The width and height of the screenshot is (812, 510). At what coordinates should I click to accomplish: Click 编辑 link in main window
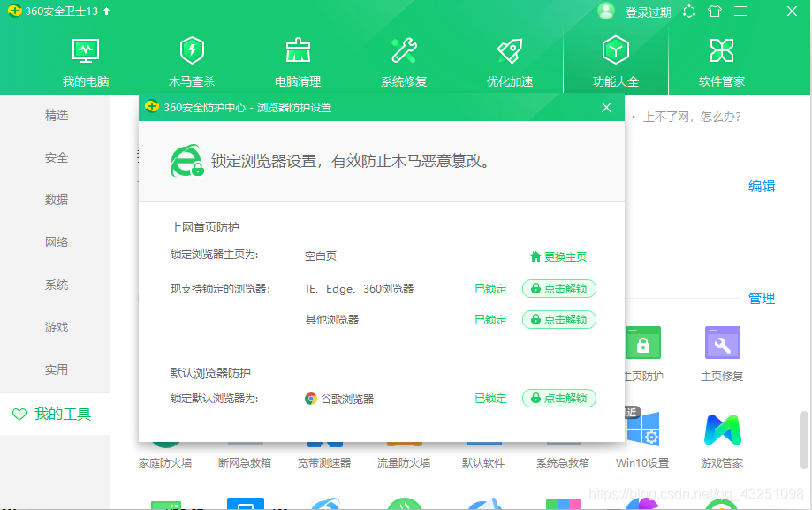(762, 186)
